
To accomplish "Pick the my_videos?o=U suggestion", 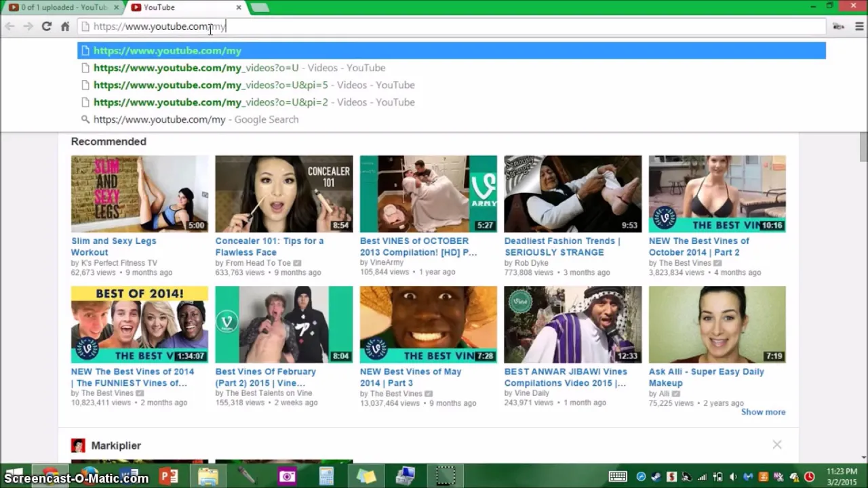I will pyautogui.click(x=452, y=68).
